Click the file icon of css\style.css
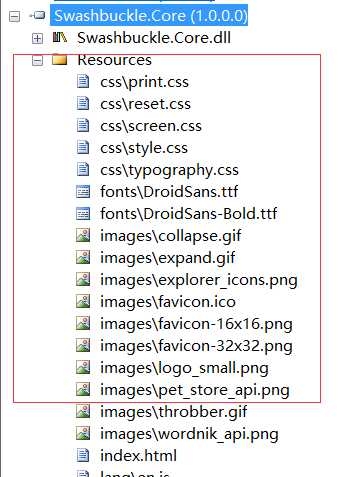This screenshot has width=361, height=477. [83, 147]
